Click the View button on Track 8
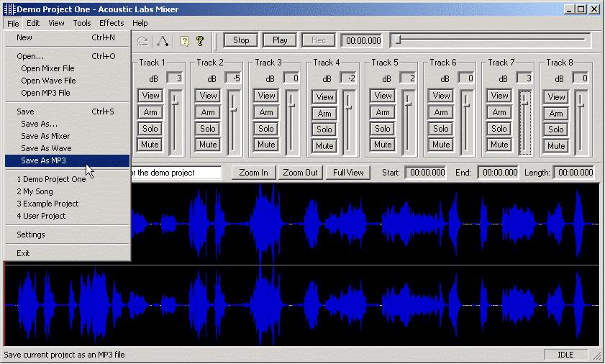Screen dimensions: 605x364 click(556, 97)
